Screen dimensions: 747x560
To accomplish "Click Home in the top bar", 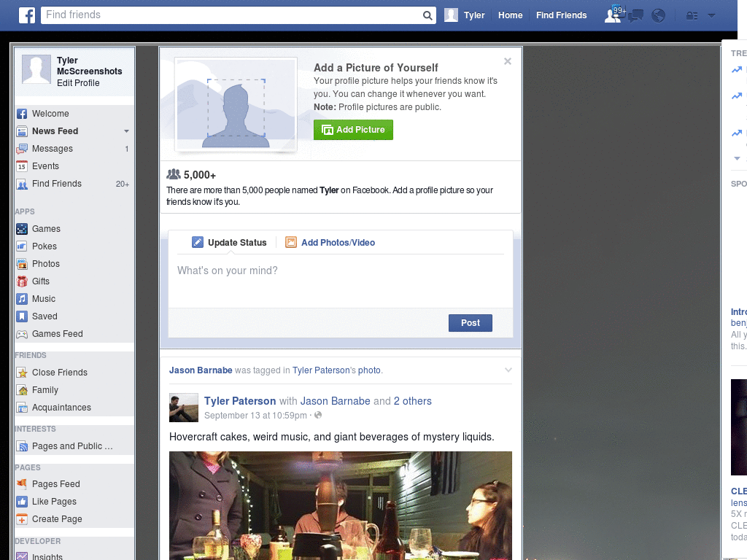I will point(510,15).
